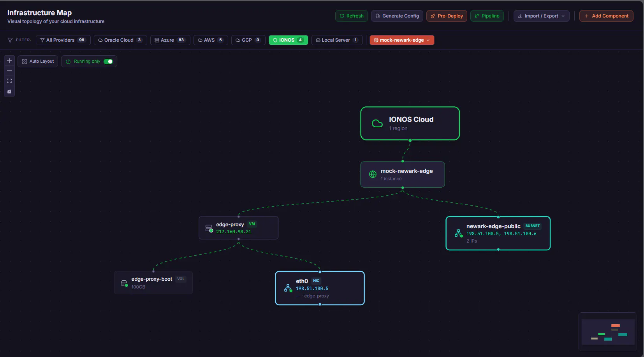
Task: Click the network icon on newark-edge-public node
Action: 459,233
